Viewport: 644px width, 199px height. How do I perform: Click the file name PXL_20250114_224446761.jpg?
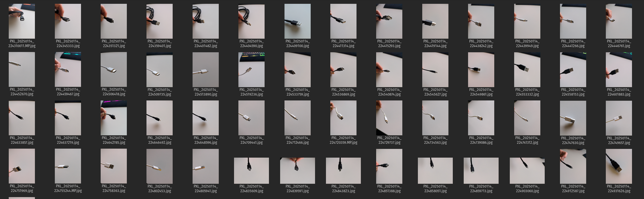[619, 44]
